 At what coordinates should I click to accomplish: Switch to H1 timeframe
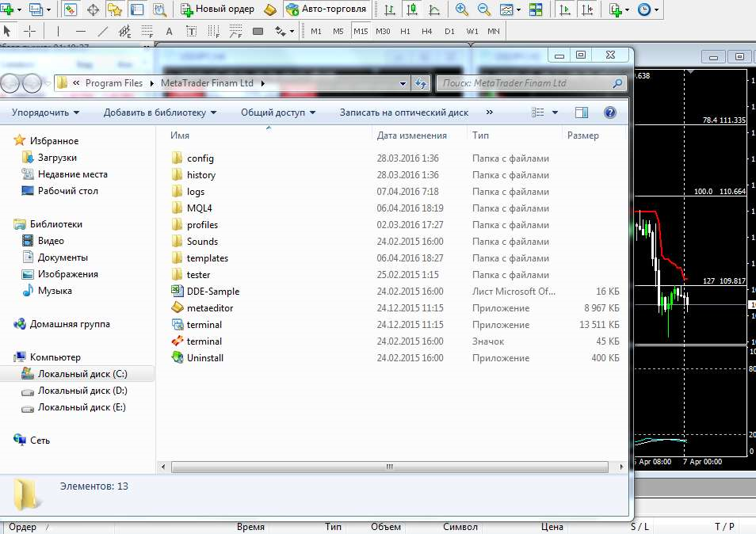point(405,32)
